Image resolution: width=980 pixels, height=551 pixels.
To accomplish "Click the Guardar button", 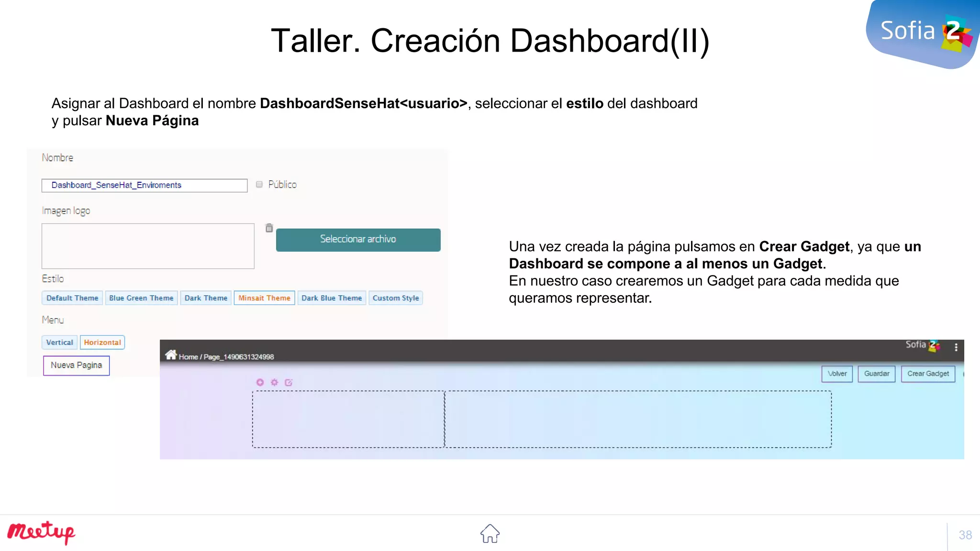I will (x=877, y=374).
